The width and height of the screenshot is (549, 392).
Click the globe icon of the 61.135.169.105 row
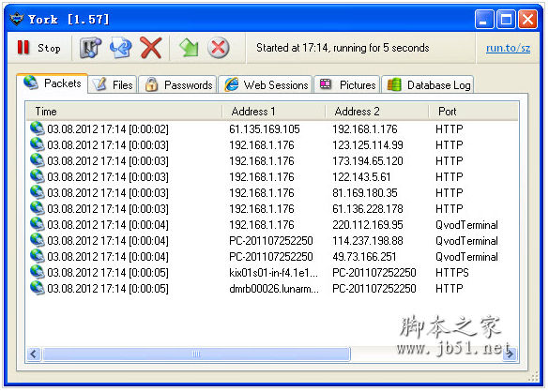click(x=38, y=128)
